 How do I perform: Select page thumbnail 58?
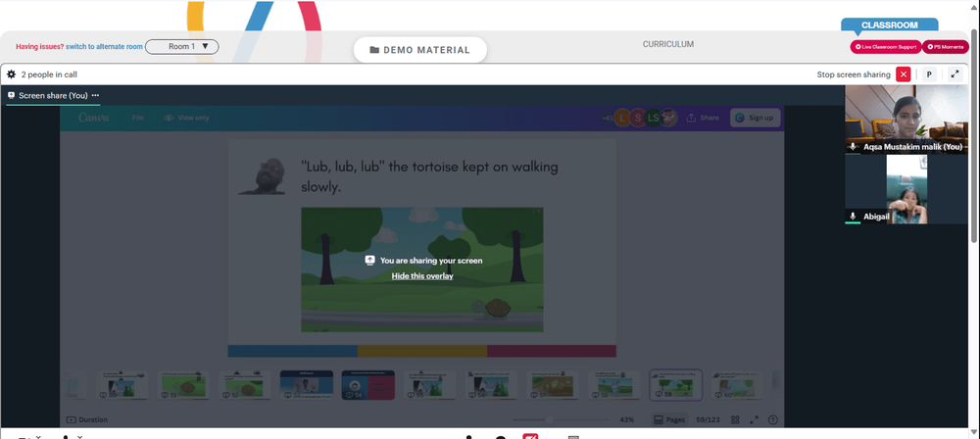(x=614, y=385)
